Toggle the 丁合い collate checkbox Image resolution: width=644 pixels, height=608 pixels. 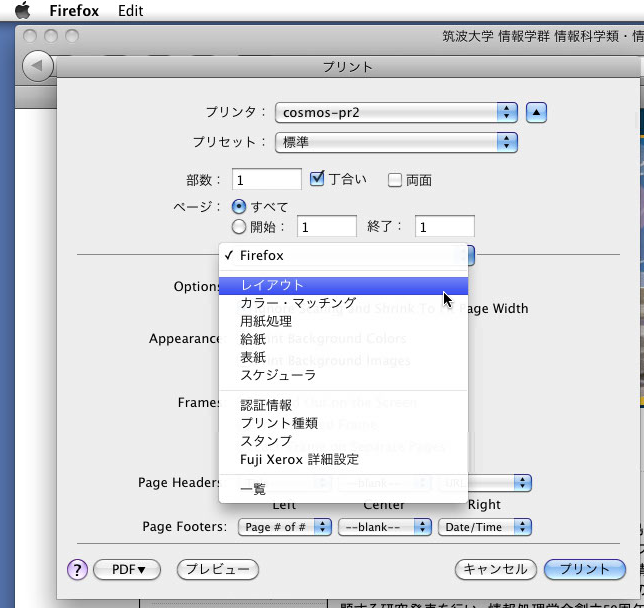[x=317, y=179]
